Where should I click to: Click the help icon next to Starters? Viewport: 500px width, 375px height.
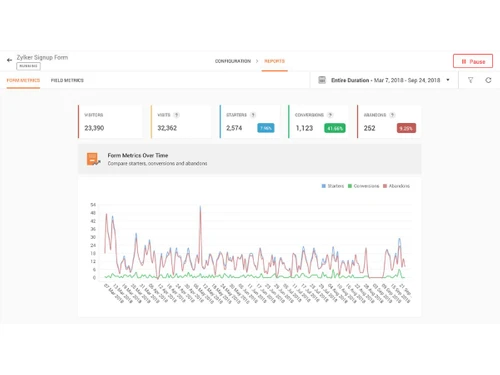coord(253,115)
